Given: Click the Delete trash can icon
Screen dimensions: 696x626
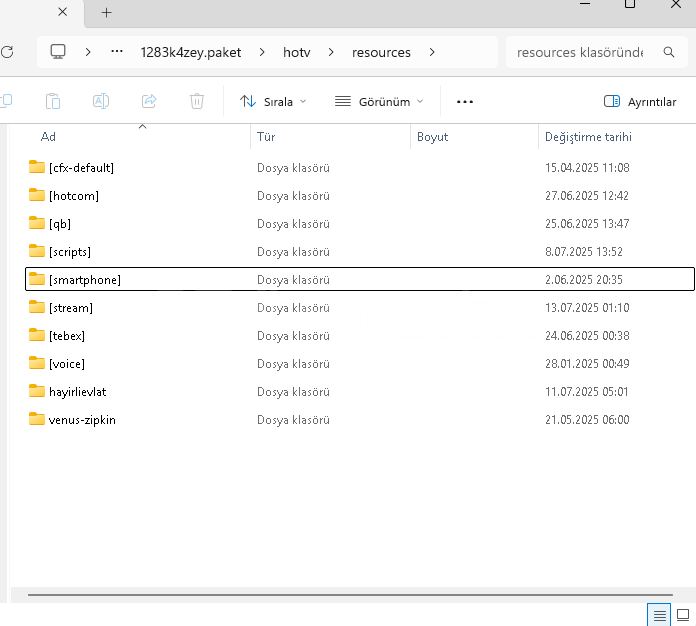Looking at the screenshot, I should (x=197, y=101).
